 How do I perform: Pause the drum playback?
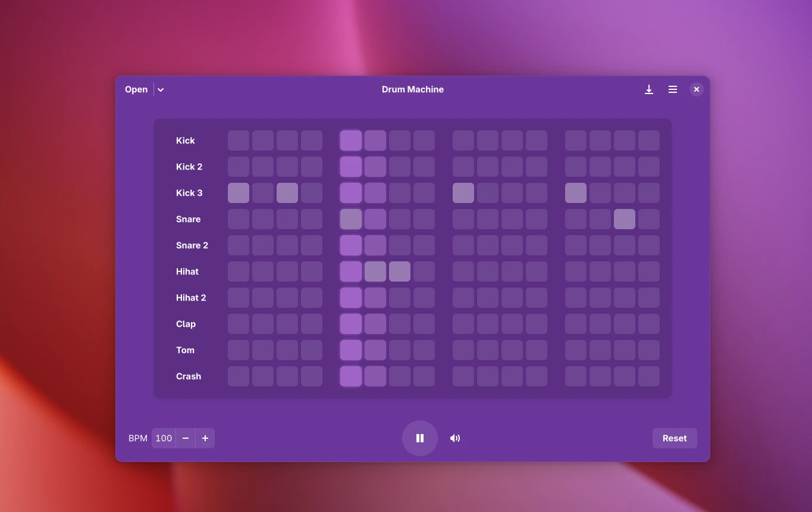coord(420,438)
